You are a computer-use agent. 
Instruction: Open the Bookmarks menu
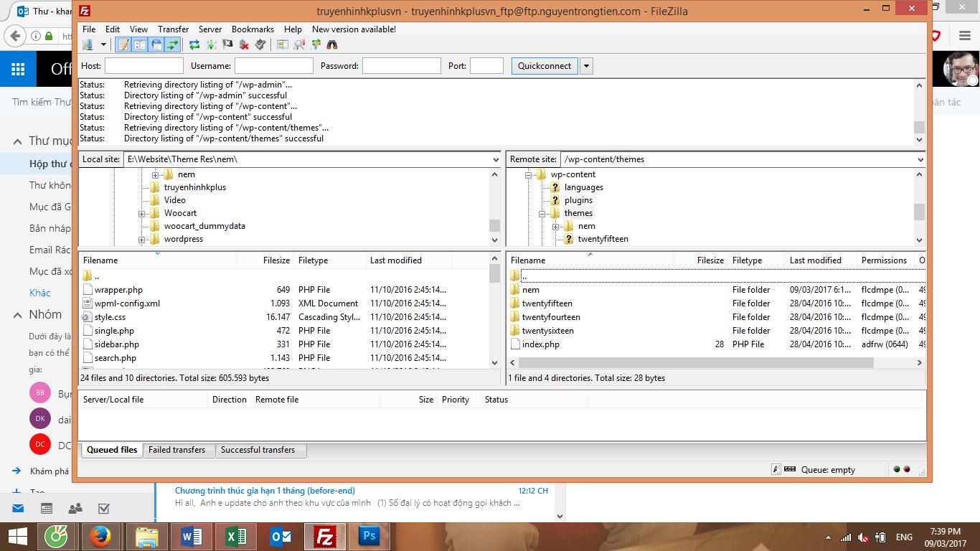(253, 29)
